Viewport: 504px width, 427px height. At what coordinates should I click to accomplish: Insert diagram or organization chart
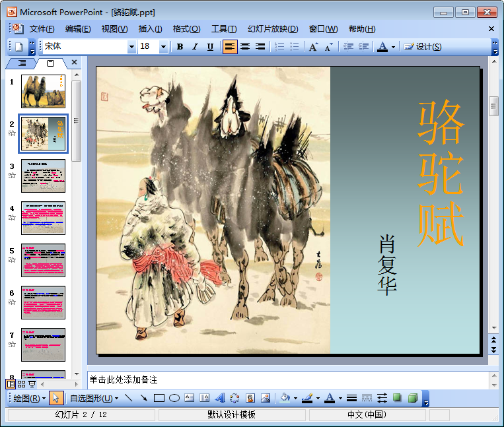[x=235, y=399]
